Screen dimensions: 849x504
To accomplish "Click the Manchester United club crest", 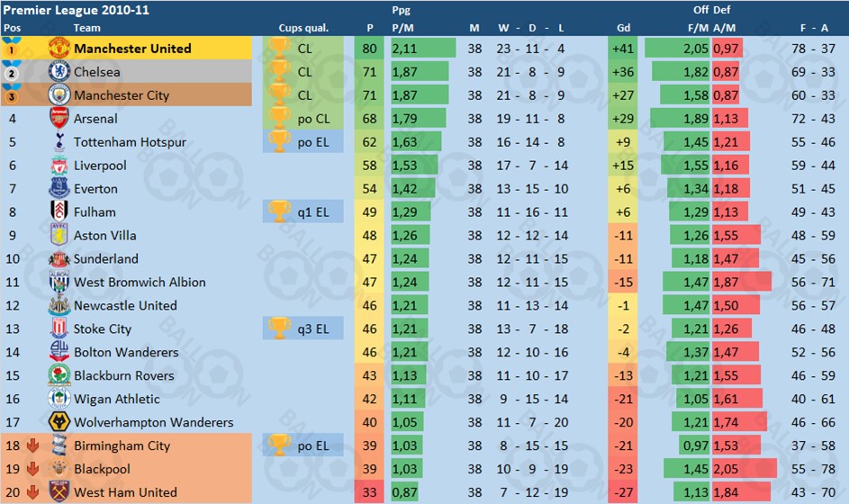I will pyautogui.click(x=59, y=49).
